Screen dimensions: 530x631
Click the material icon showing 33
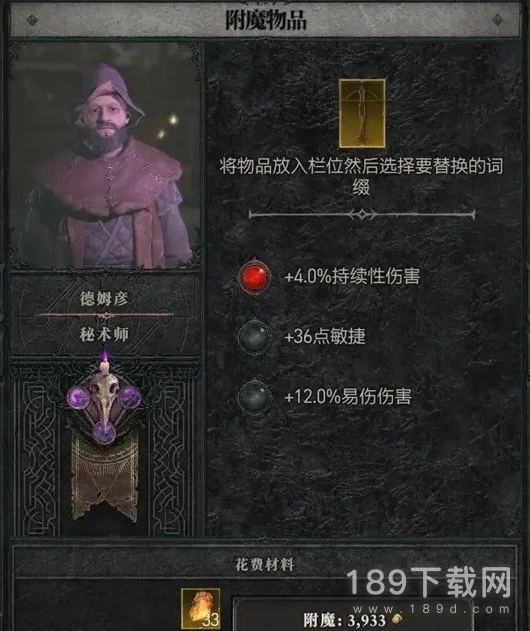200,608
